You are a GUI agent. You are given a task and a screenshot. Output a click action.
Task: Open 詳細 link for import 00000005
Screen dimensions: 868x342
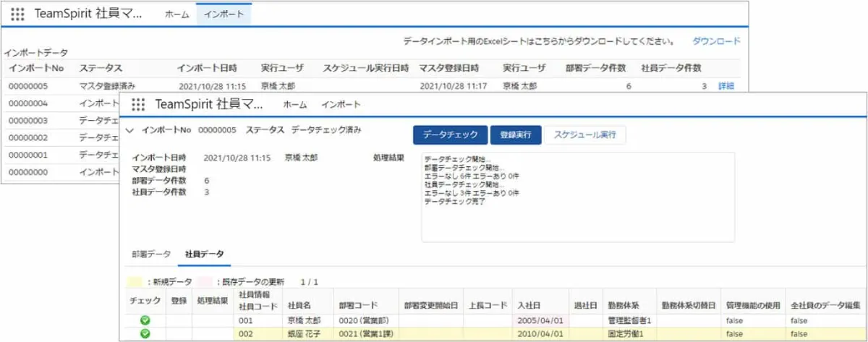click(726, 86)
